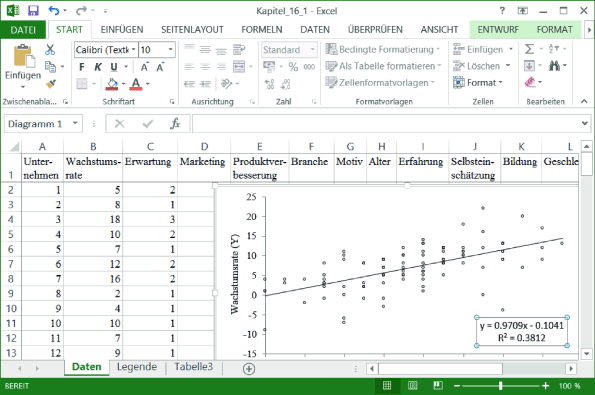The width and height of the screenshot is (595, 395).
Task: Switch to Page Break Preview icon
Action: pos(438,386)
